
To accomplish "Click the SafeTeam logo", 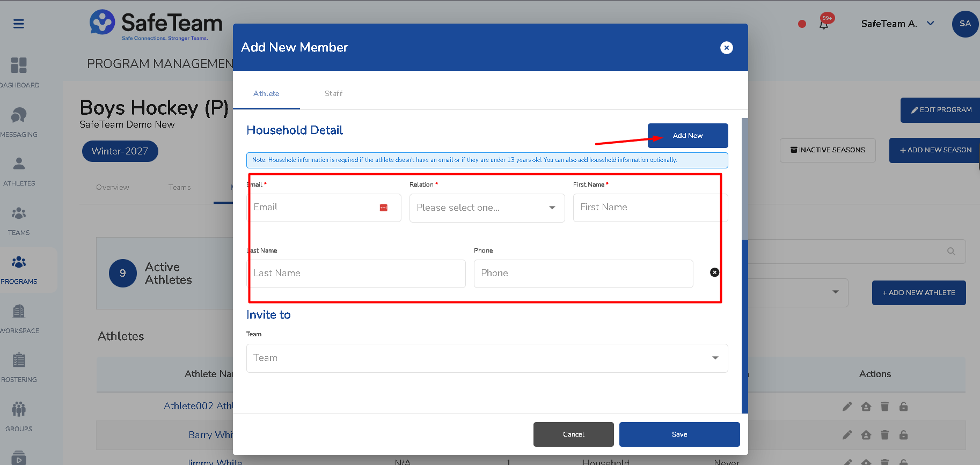I will tap(156, 25).
